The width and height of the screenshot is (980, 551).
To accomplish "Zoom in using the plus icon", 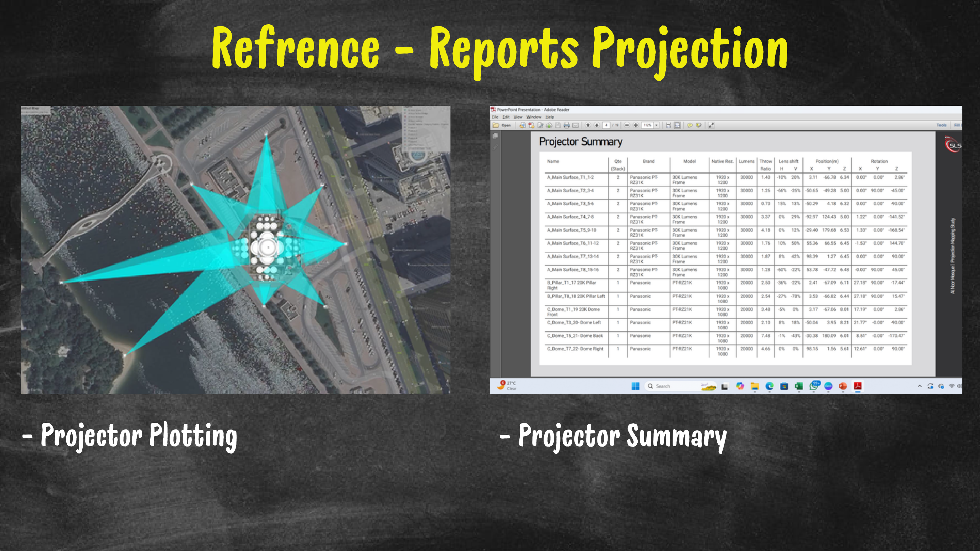I will coord(636,125).
